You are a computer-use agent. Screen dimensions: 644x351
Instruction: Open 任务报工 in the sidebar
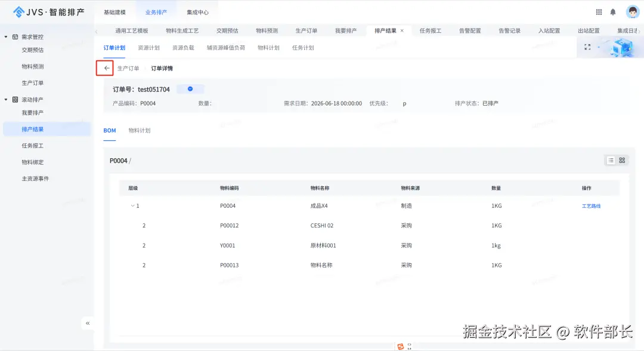(32, 146)
